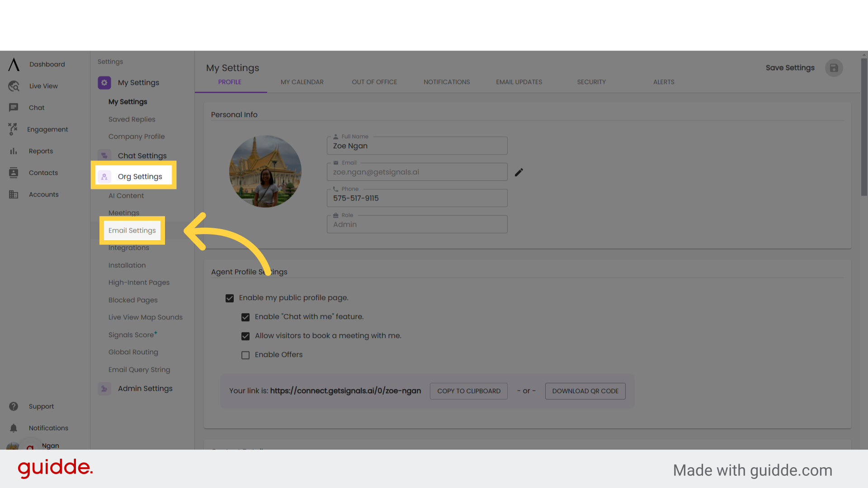868x488 pixels.
Task: Click the Accounts building icon
Action: pyautogui.click(x=14, y=194)
